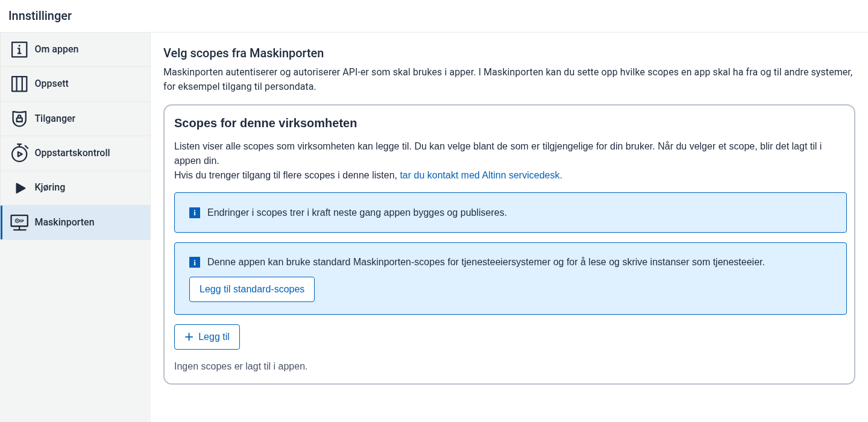Click the stopwatch icon beside Oppstartskontroll
Image resolution: width=868 pixels, height=422 pixels.
[19, 153]
